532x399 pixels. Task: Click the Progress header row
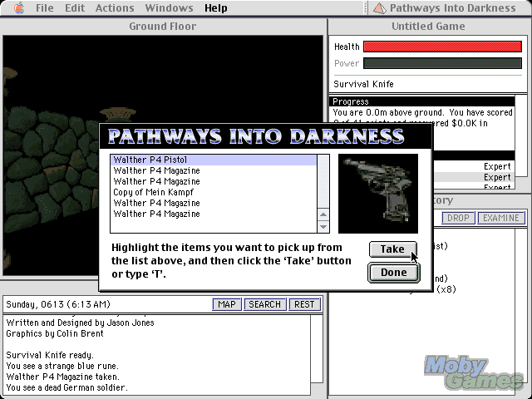422,101
